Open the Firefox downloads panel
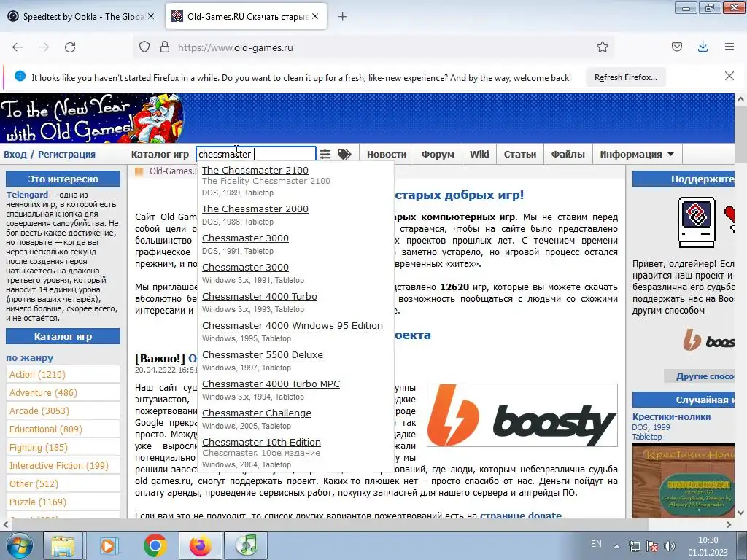 point(703,47)
